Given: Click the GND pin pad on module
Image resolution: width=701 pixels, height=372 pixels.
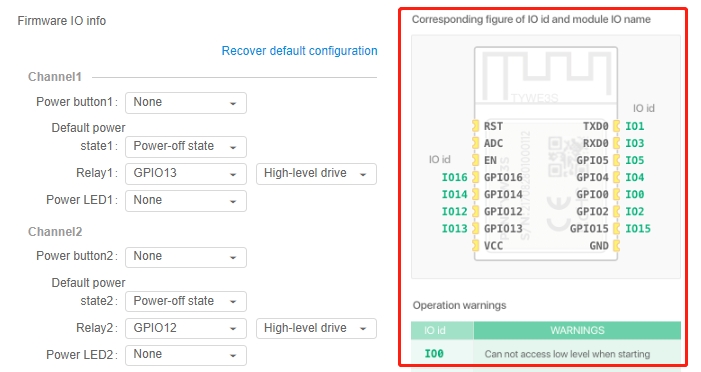Looking at the screenshot, I should [617, 245].
